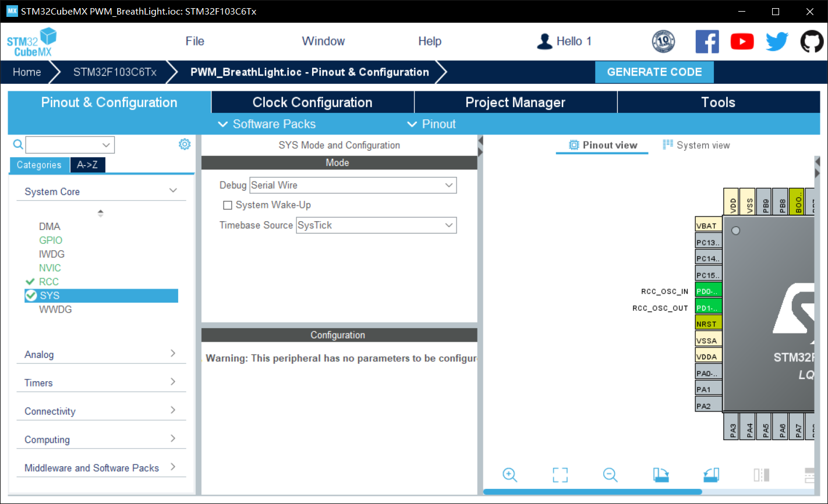The width and height of the screenshot is (828, 504).
Task: Open the Software Packs dropdown menu
Action: pos(267,124)
